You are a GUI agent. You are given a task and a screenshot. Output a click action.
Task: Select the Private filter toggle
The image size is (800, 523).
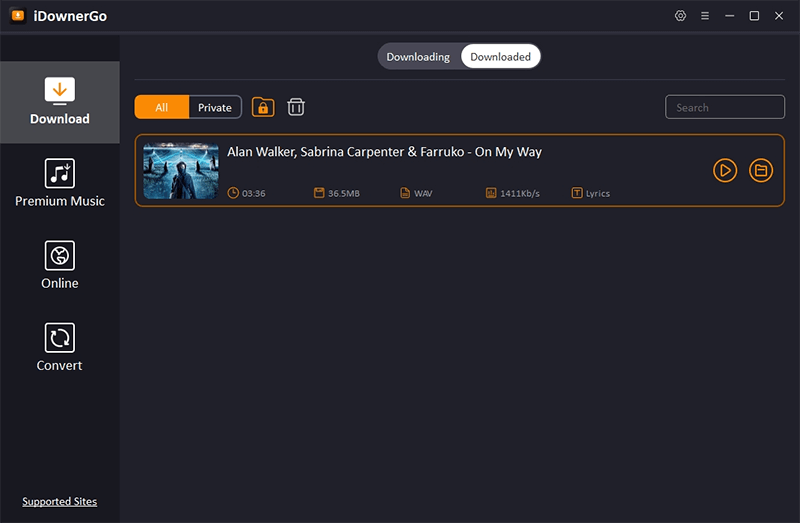coord(215,108)
